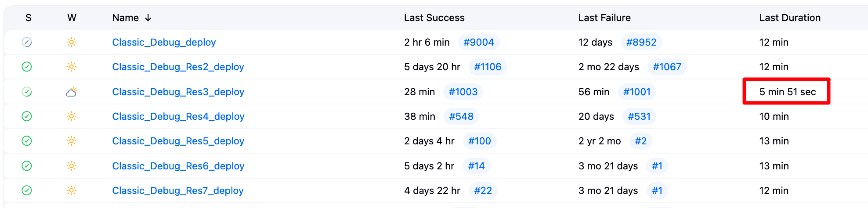Screen dimensions: 868x208
Task: Open the Classic_Debug_deploy job link
Action: coord(164,42)
